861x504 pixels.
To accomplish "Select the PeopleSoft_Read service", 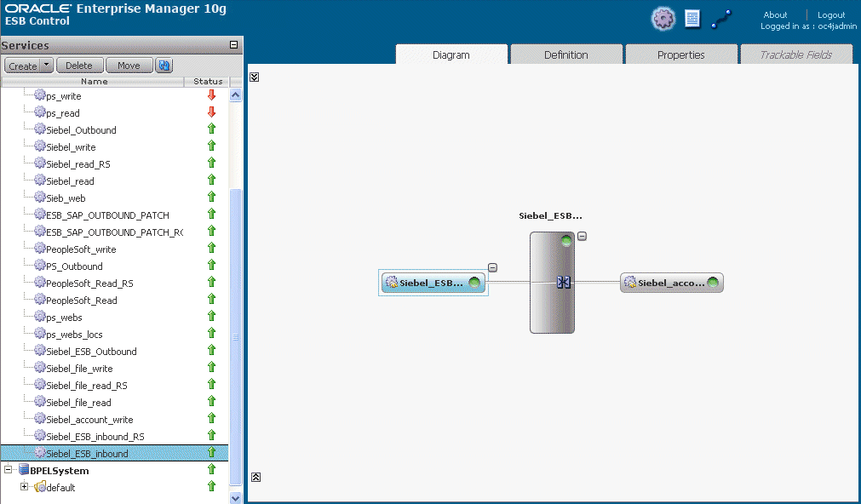I will tap(81, 301).
